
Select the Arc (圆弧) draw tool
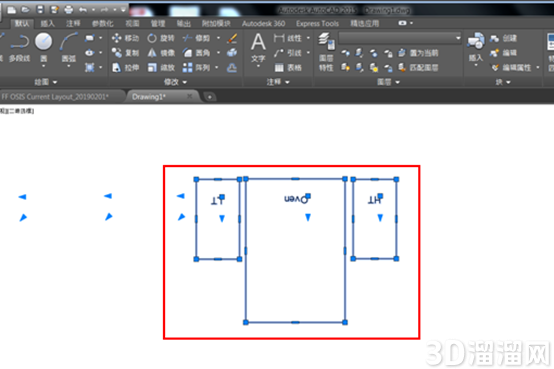pyautogui.click(x=69, y=48)
